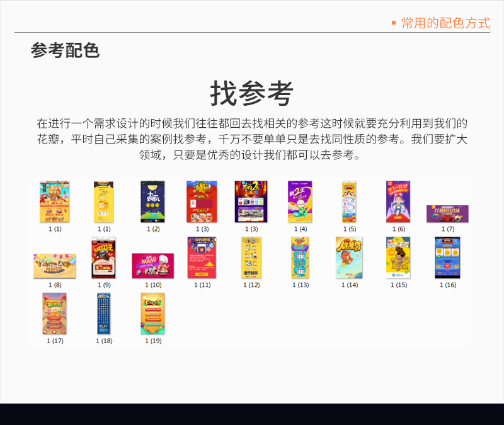The image size is (504, 425).
Task: Select the thumbnail labeled 1 (13)
Action: tap(300, 258)
